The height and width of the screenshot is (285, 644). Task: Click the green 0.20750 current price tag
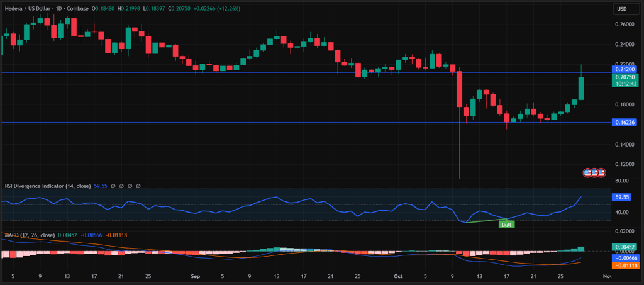point(625,76)
